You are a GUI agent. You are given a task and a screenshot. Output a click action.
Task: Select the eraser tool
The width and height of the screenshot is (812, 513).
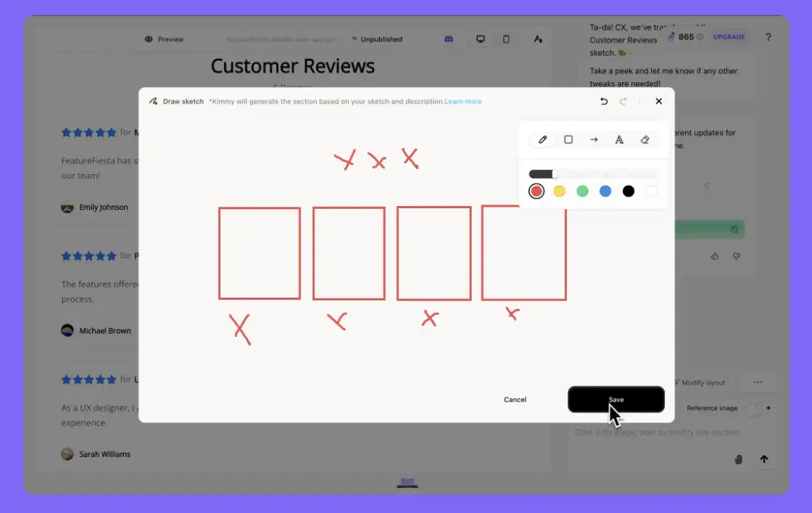point(645,139)
